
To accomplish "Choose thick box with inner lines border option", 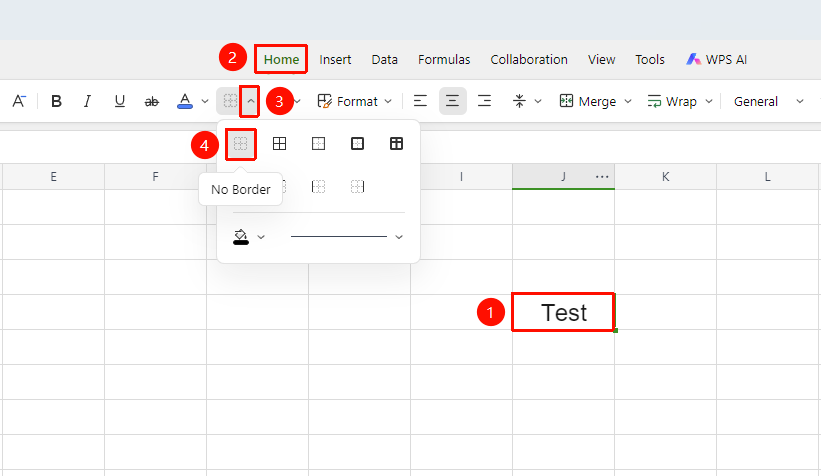I will pos(396,143).
